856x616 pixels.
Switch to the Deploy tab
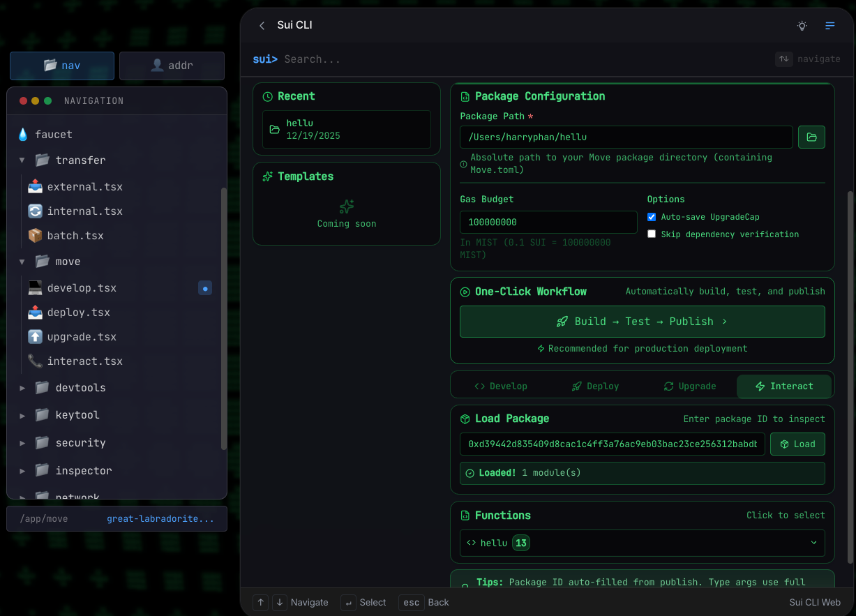595,385
